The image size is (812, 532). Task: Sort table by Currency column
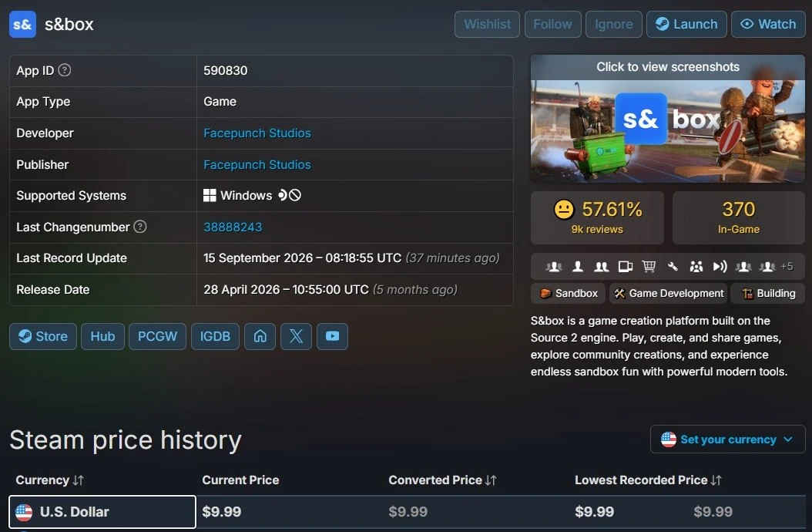tap(50, 480)
